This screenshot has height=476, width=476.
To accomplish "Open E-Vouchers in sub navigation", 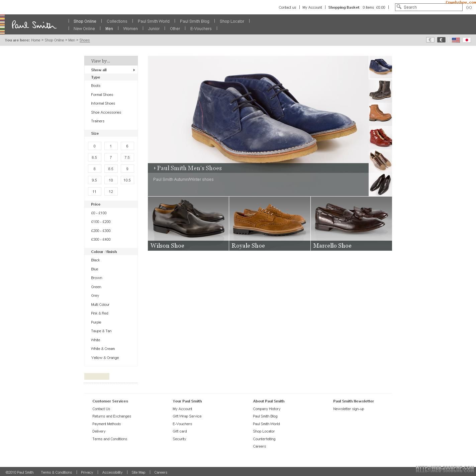I will click(201, 28).
